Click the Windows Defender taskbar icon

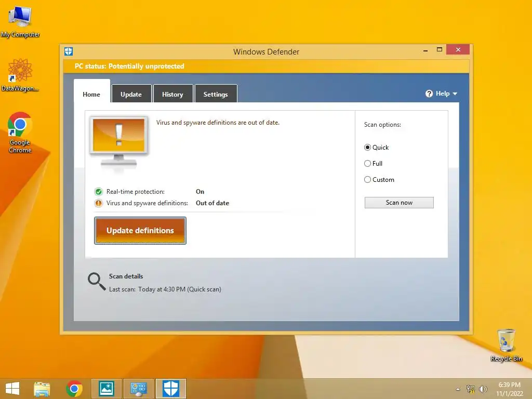pyautogui.click(x=170, y=389)
